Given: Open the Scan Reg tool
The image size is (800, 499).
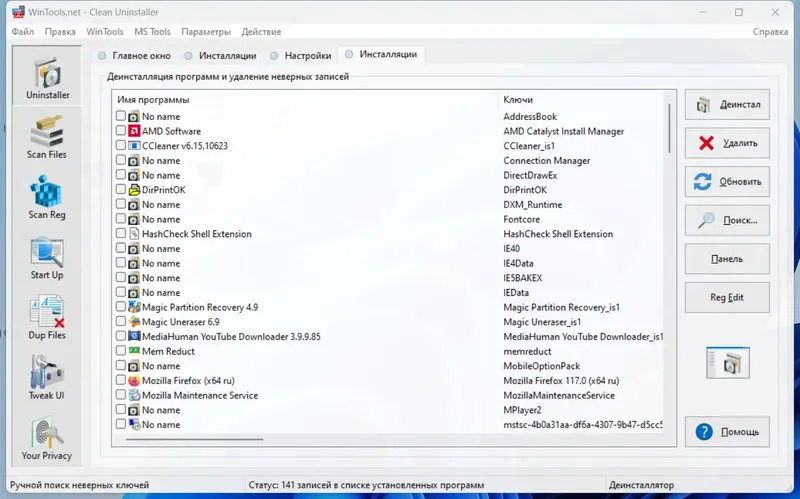Looking at the screenshot, I should coord(47,197).
